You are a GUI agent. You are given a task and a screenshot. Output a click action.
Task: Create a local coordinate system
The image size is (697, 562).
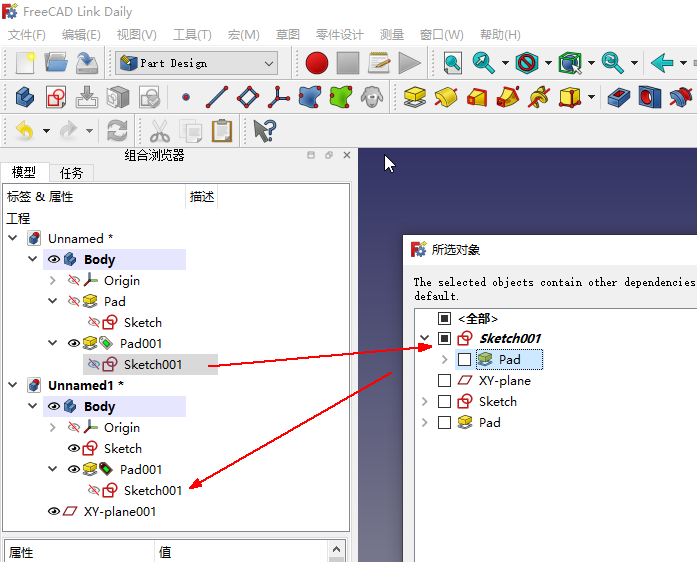(x=279, y=97)
